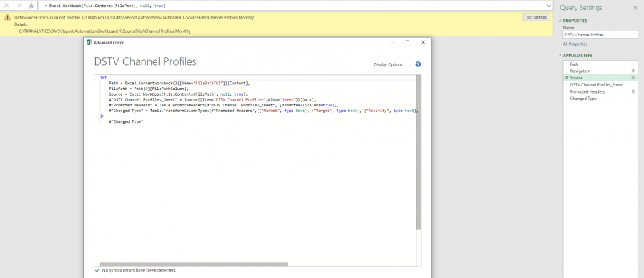
Task: Open the Display Options dropdown
Action: (x=391, y=64)
